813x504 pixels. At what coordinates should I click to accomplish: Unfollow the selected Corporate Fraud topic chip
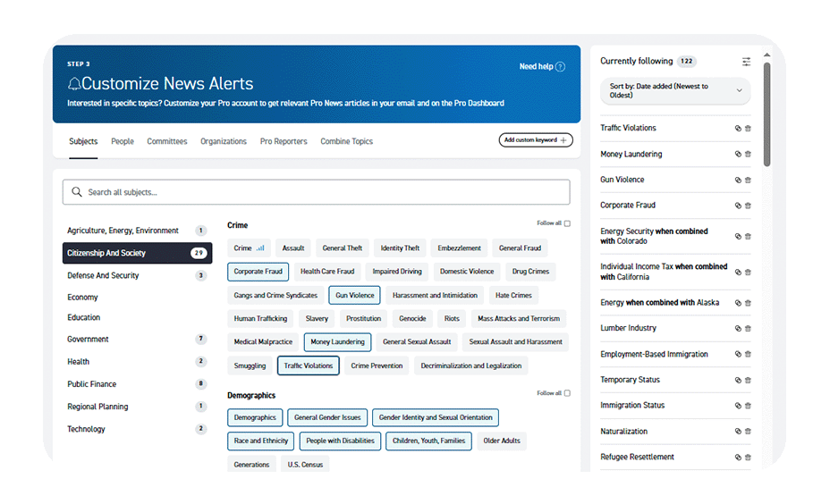coord(258,272)
